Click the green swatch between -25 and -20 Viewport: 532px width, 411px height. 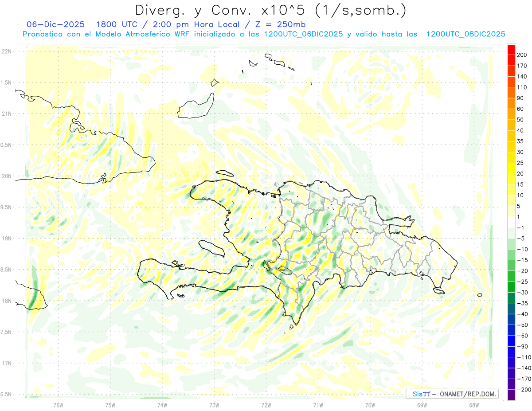511,276
